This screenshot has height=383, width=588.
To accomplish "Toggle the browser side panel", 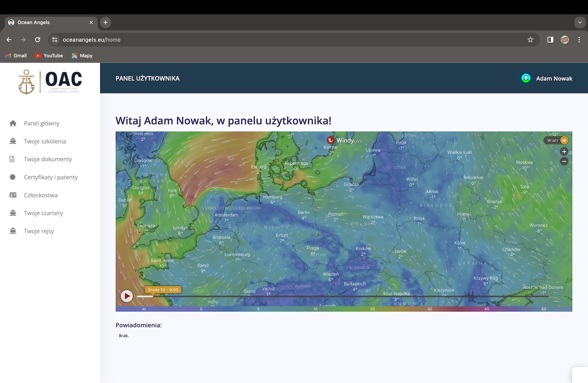I will pyautogui.click(x=550, y=40).
